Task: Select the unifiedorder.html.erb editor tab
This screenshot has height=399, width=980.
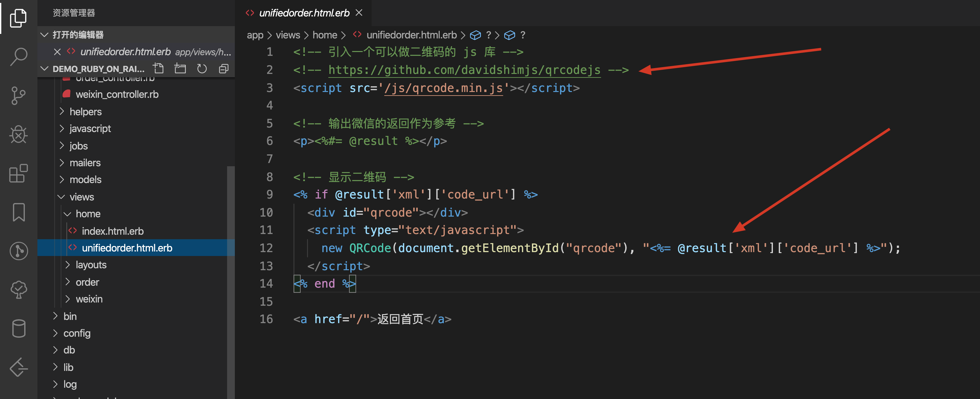Action: [x=304, y=13]
